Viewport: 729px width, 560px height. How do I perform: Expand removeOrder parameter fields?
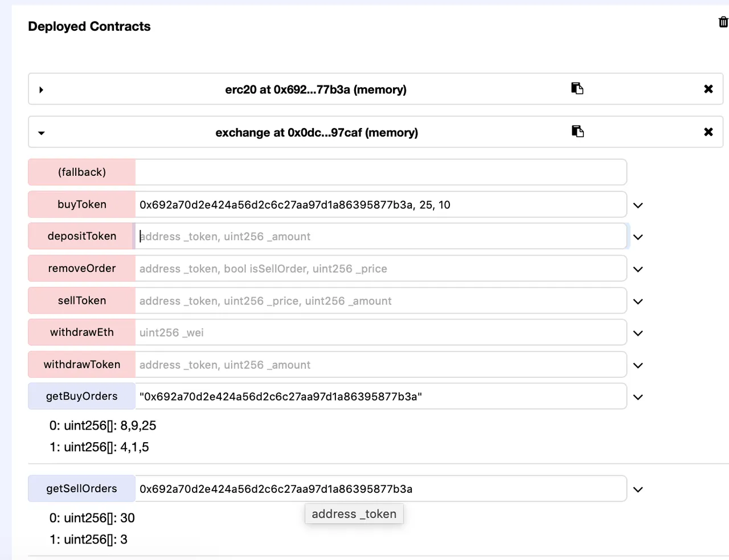(x=638, y=270)
